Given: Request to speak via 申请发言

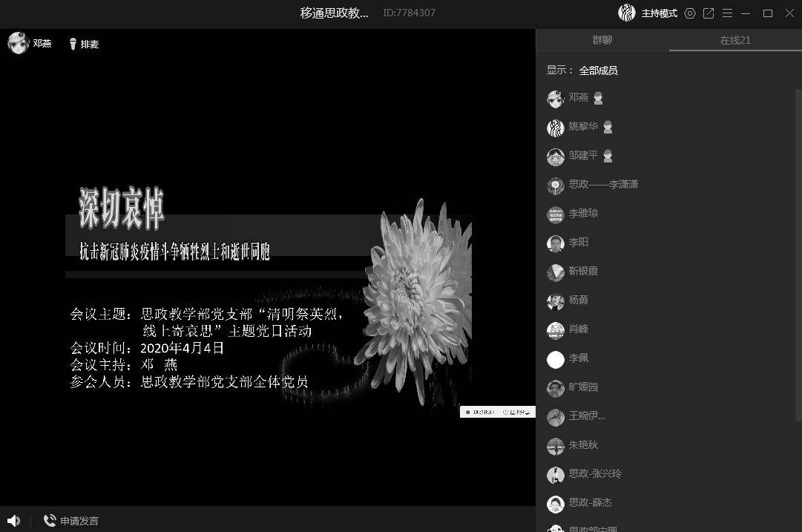Looking at the screenshot, I should [71, 521].
